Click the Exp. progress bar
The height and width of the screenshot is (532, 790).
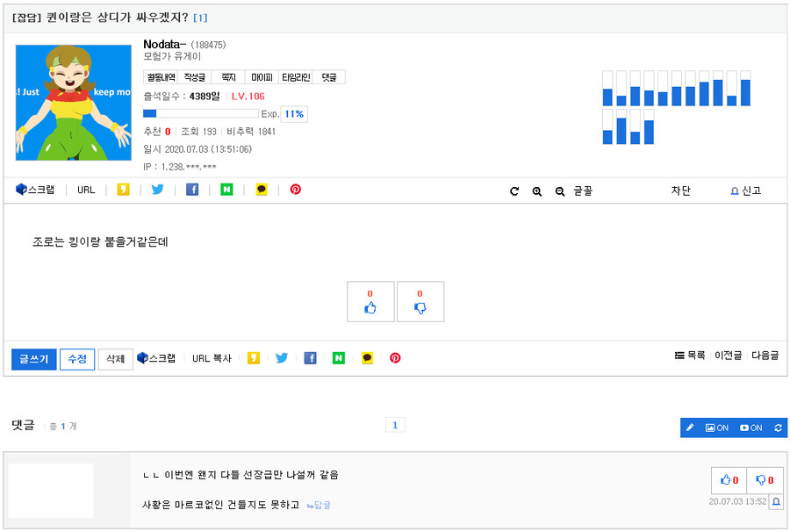[200, 113]
